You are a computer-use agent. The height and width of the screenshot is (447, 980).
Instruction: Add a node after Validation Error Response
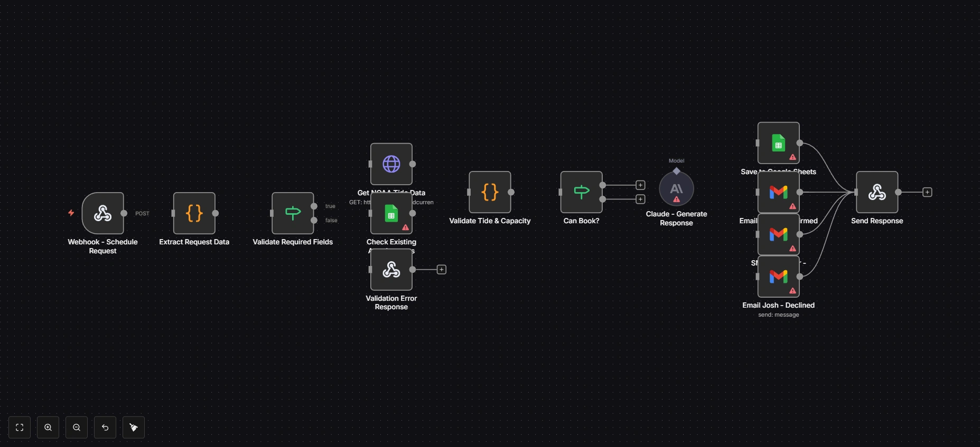coord(442,270)
